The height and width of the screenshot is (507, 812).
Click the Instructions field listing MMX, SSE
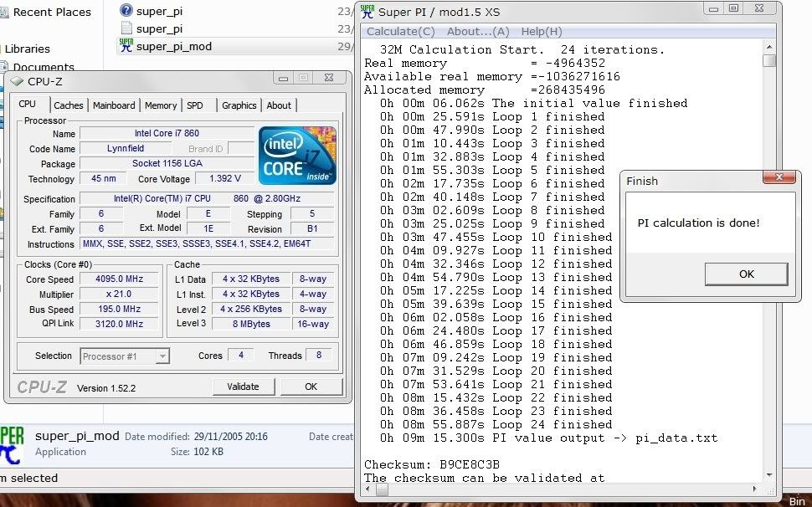(x=207, y=243)
